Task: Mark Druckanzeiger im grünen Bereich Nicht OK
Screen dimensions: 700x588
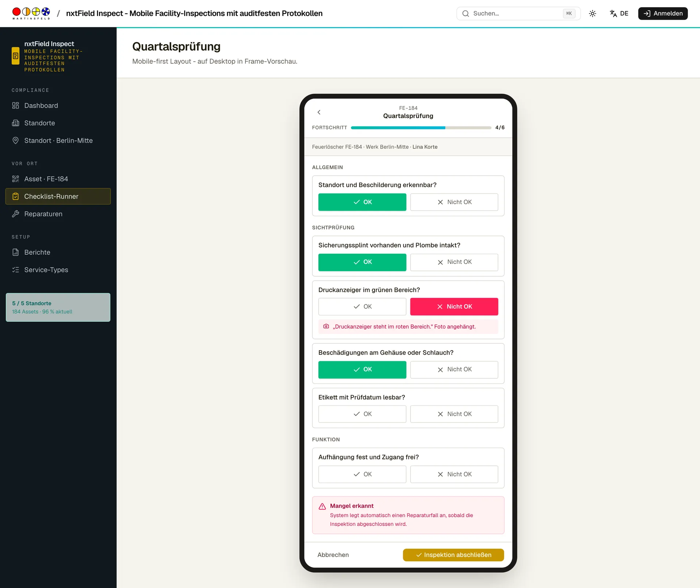Action: (454, 307)
